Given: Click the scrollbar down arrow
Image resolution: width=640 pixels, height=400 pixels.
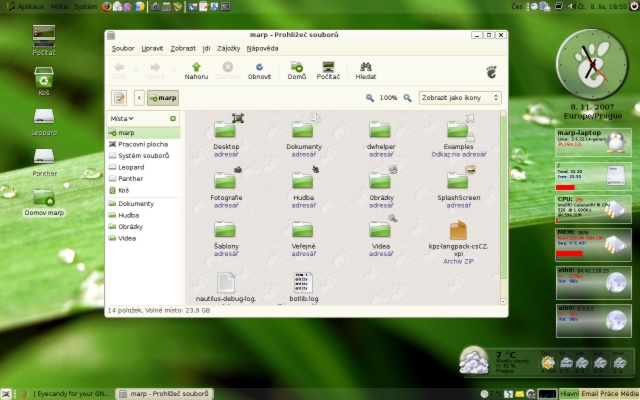Looking at the screenshot, I should coord(503,301).
